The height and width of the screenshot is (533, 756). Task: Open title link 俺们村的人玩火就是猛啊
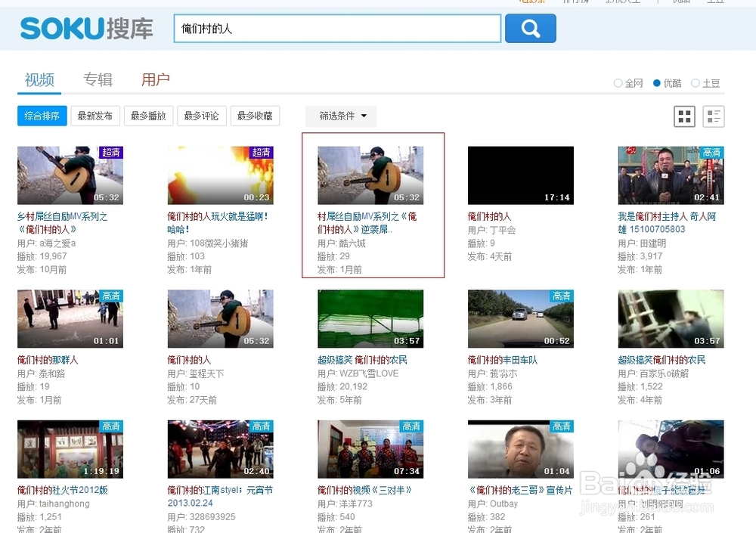(x=218, y=223)
